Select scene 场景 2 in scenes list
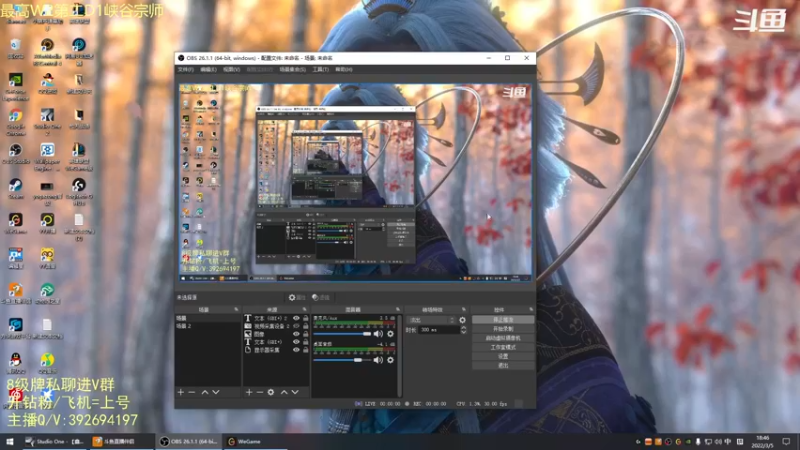Image resolution: width=800 pixels, height=450 pixels. tap(208, 326)
